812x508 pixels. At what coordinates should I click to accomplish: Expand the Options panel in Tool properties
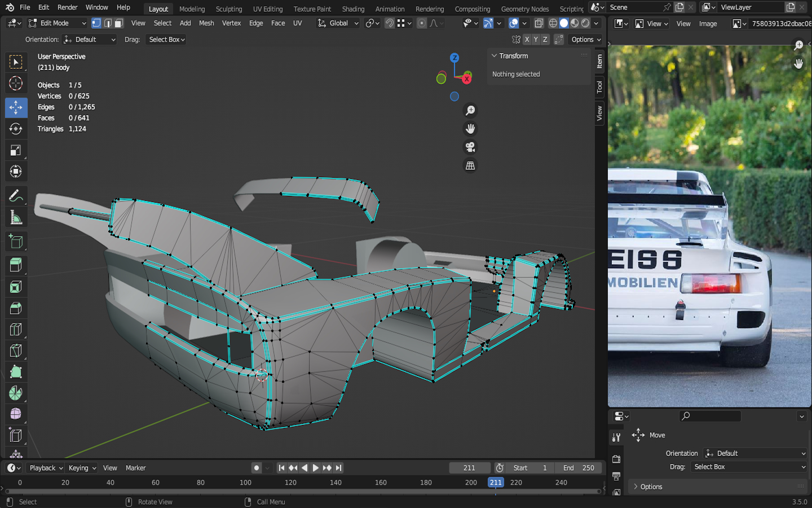point(651,487)
